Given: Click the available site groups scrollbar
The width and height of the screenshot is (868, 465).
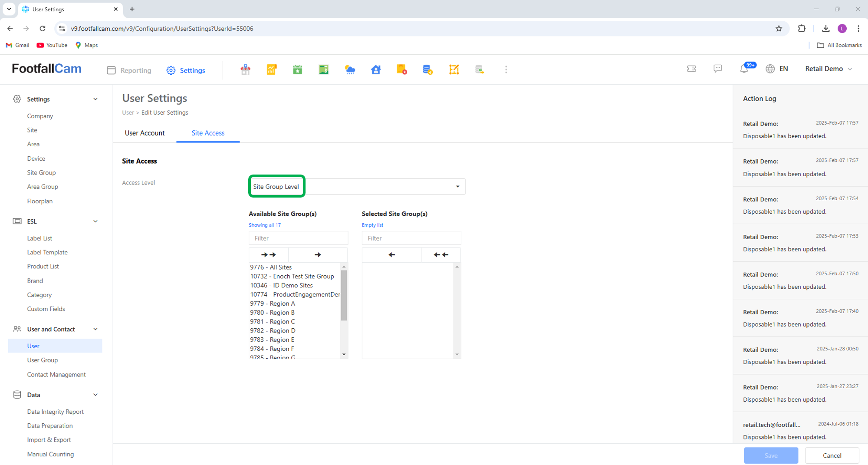Looking at the screenshot, I should pos(344,295).
